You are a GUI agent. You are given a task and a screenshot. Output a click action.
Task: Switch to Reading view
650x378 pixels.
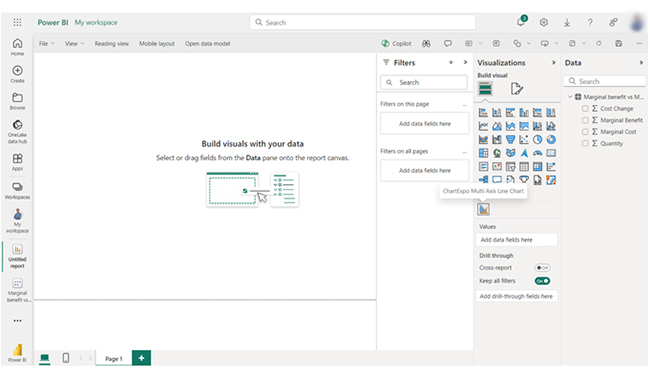112,44
